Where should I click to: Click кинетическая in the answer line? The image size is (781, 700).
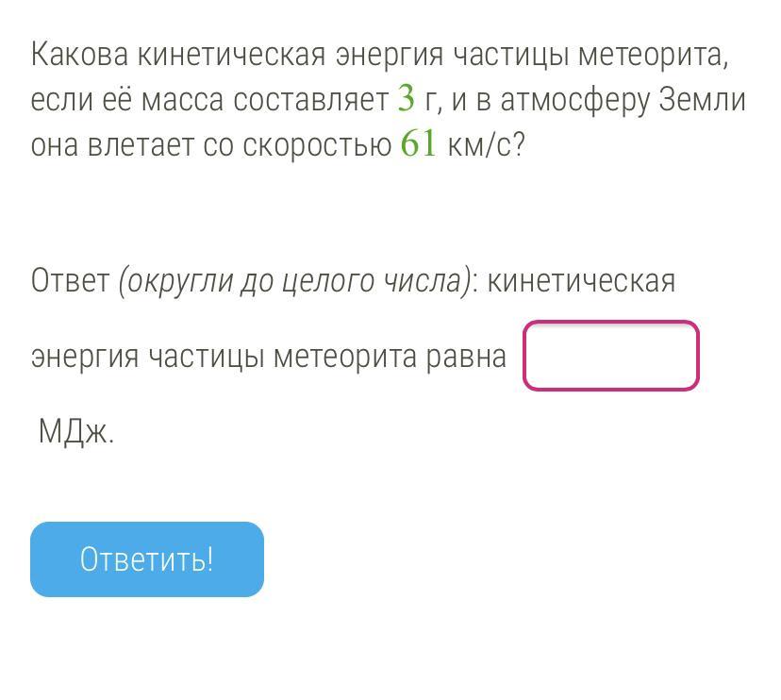(x=581, y=281)
